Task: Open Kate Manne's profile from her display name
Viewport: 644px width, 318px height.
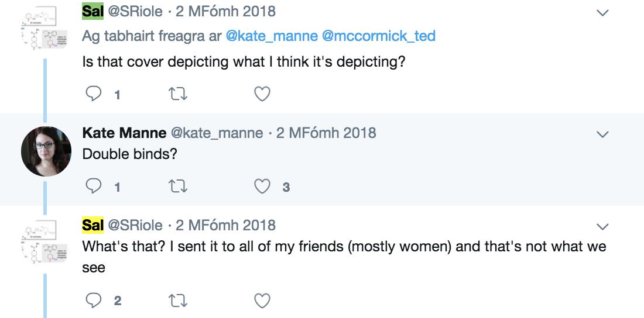Action: [124, 133]
